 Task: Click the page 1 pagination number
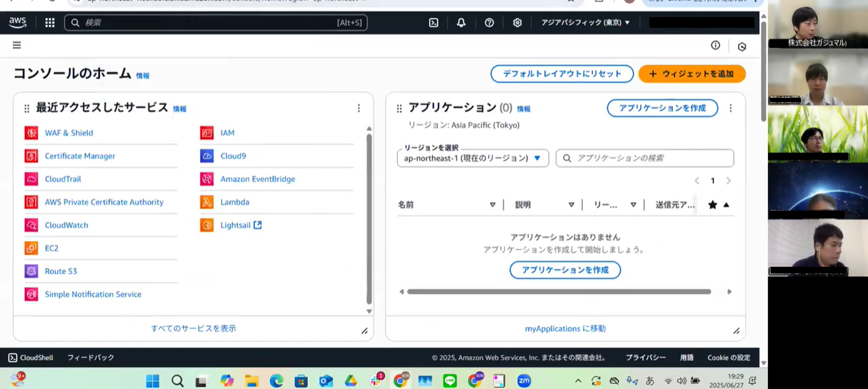(712, 181)
